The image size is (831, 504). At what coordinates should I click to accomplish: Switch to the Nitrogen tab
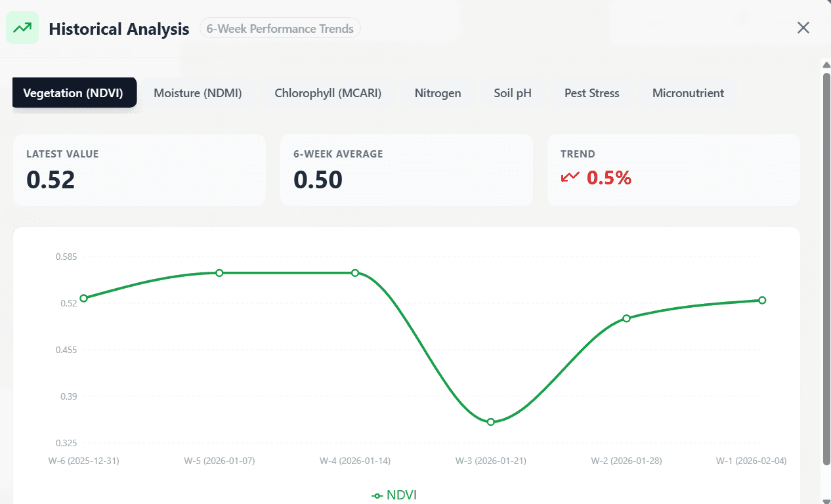point(437,93)
